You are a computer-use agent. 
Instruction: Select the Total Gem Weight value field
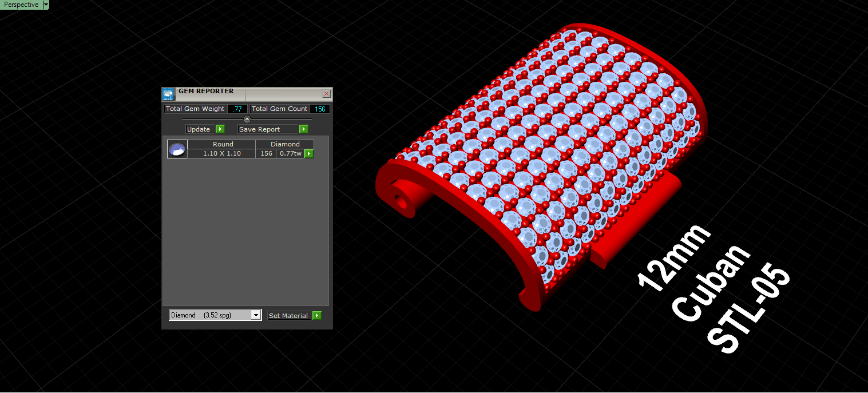tap(237, 109)
